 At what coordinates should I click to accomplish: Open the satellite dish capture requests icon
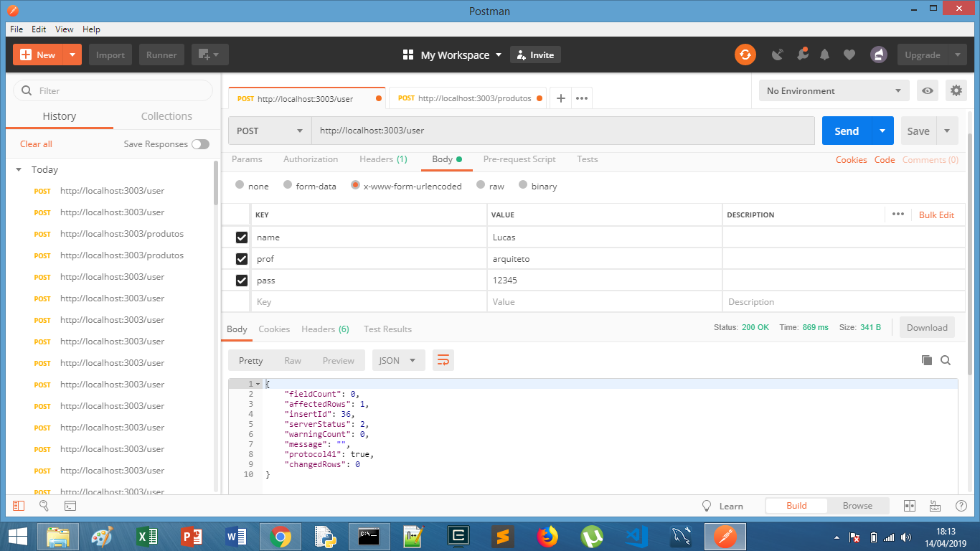778,55
